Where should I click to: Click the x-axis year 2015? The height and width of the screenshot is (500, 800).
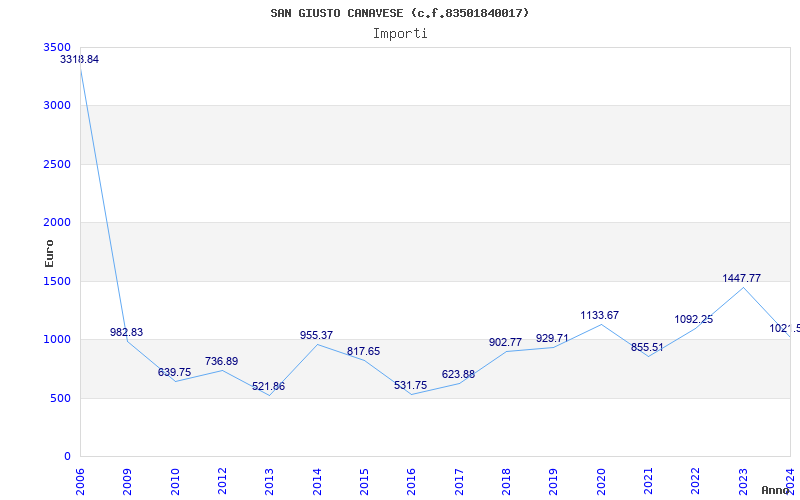tap(364, 482)
